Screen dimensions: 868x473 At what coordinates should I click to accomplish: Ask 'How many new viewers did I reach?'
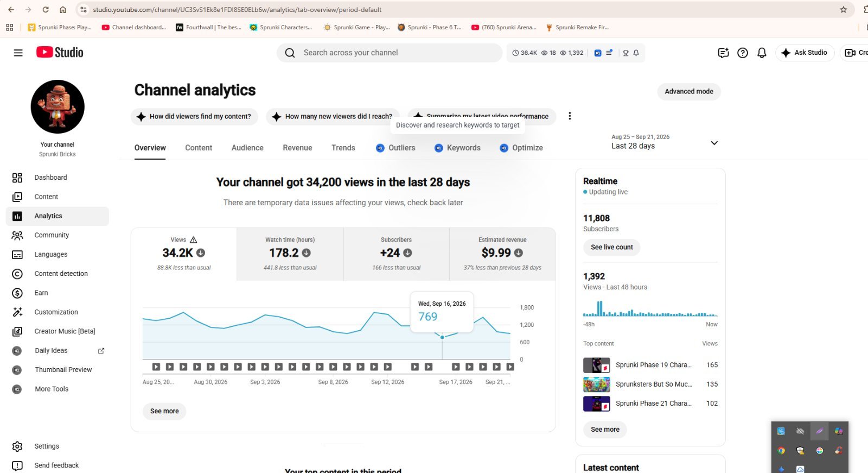tap(333, 116)
